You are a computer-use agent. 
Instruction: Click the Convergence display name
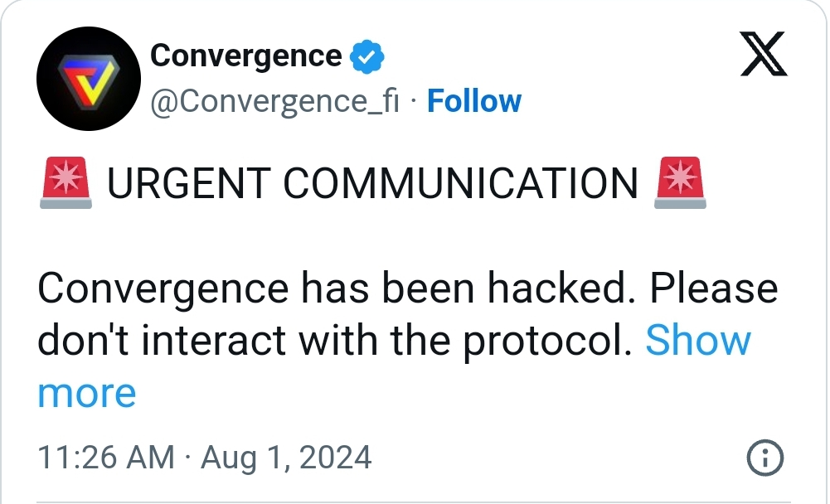[246, 56]
